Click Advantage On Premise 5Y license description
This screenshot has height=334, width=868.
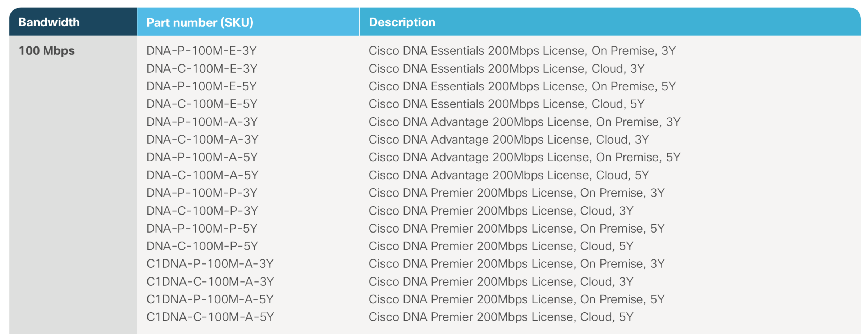tap(524, 157)
